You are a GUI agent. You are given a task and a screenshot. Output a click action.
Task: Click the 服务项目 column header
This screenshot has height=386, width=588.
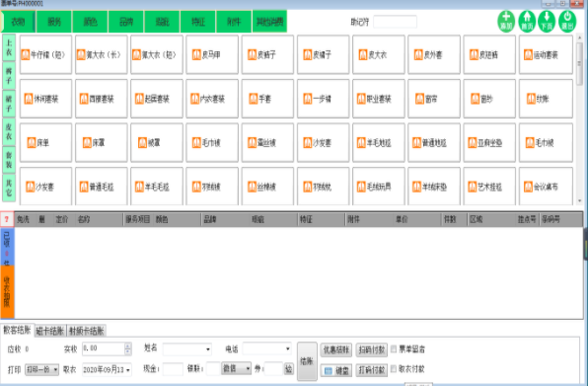pos(137,219)
